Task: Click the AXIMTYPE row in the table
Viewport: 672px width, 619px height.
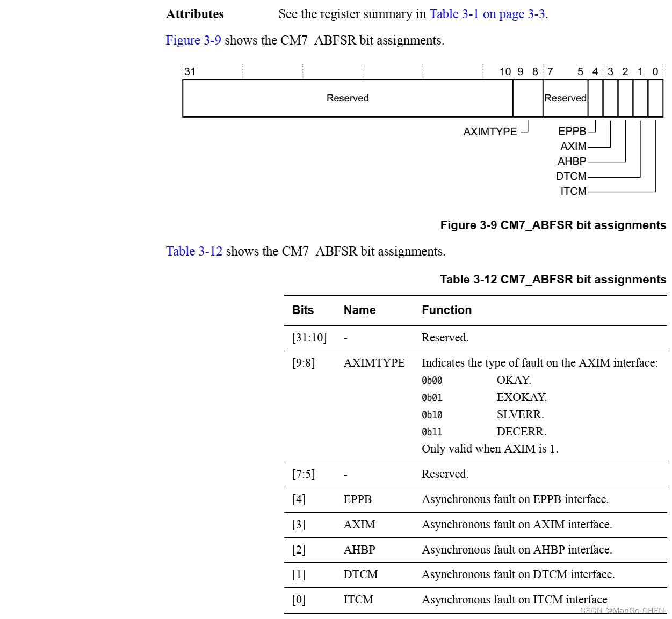Action: pos(374,363)
